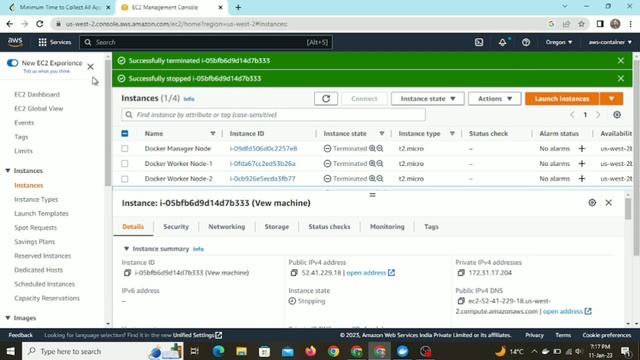
Task: Sort by the Instance state column arrow
Action: click(x=382, y=133)
